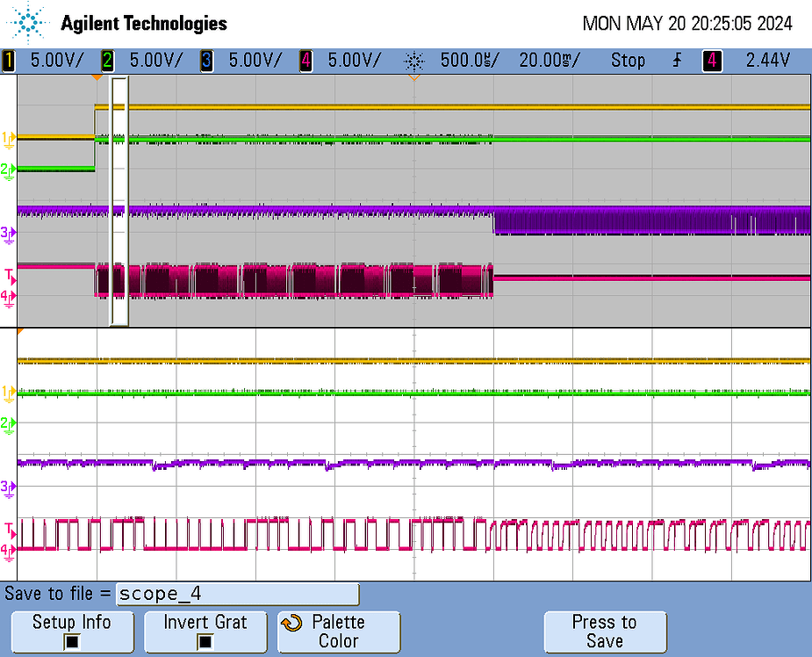Click the Stop acquisition status indicator
The height and width of the screenshot is (657, 812).
(x=627, y=60)
